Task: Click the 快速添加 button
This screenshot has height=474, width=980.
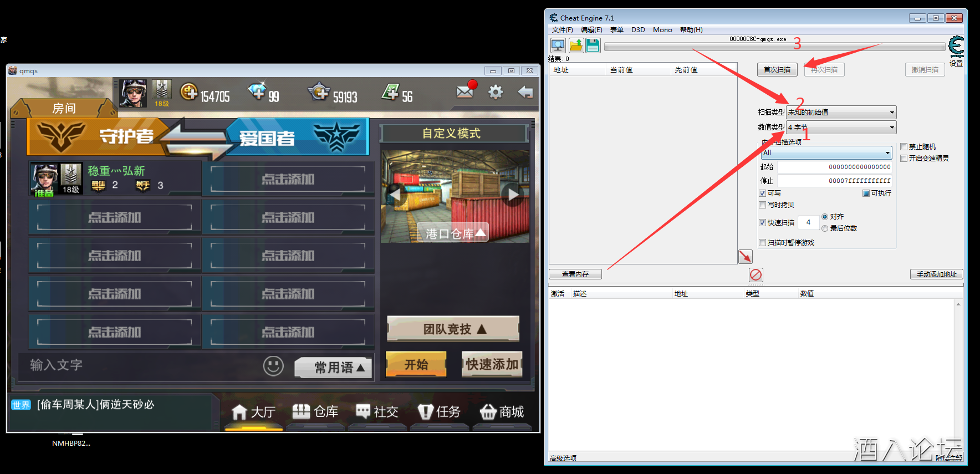Action: (492, 364)
